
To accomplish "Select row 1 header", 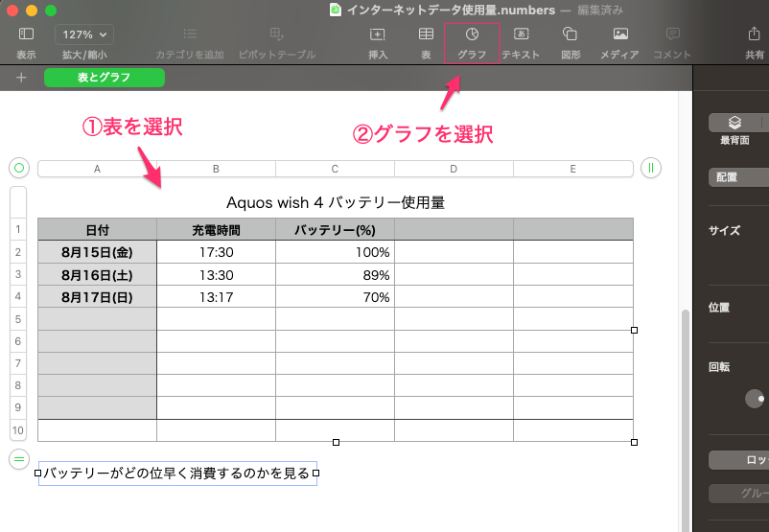I will (18, 229).
